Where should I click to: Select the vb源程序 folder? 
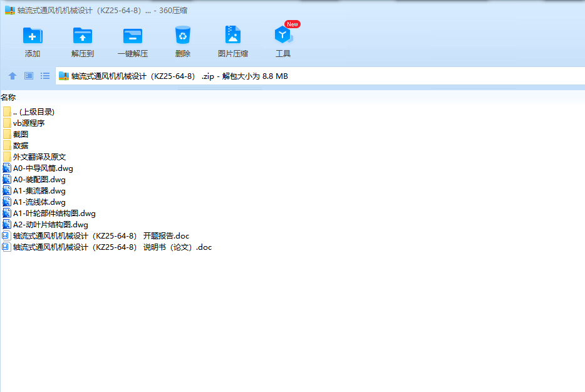24,123
